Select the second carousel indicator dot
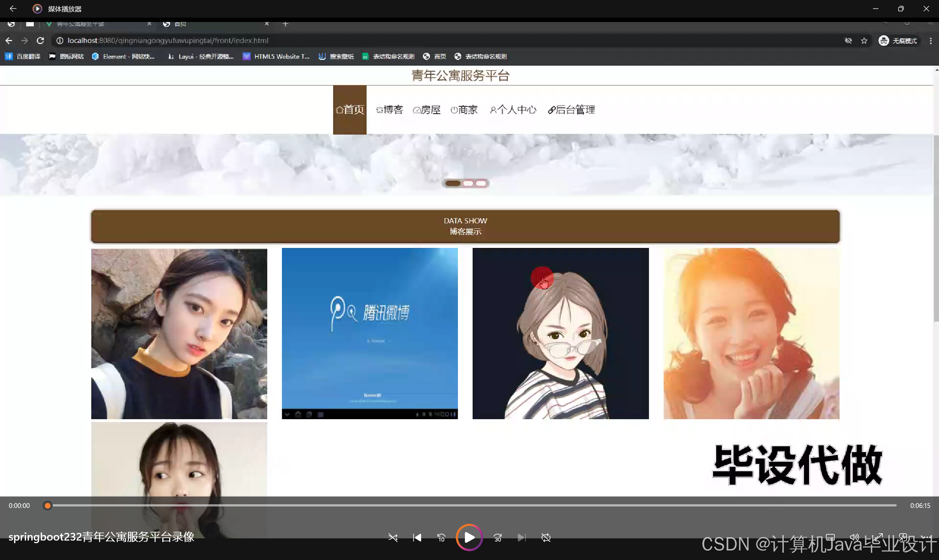Image resolution: width=939 pixels, height=560 pixels. (468, 183)
